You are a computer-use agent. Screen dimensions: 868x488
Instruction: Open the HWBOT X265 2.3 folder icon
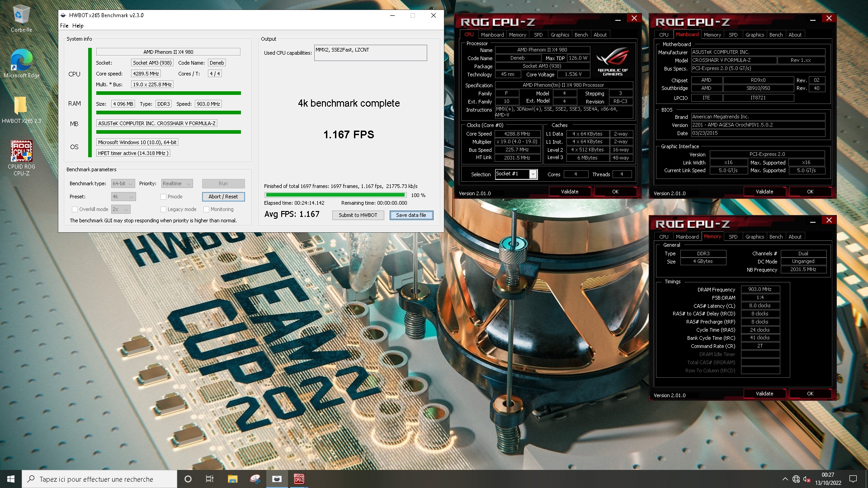pos(21,110)
